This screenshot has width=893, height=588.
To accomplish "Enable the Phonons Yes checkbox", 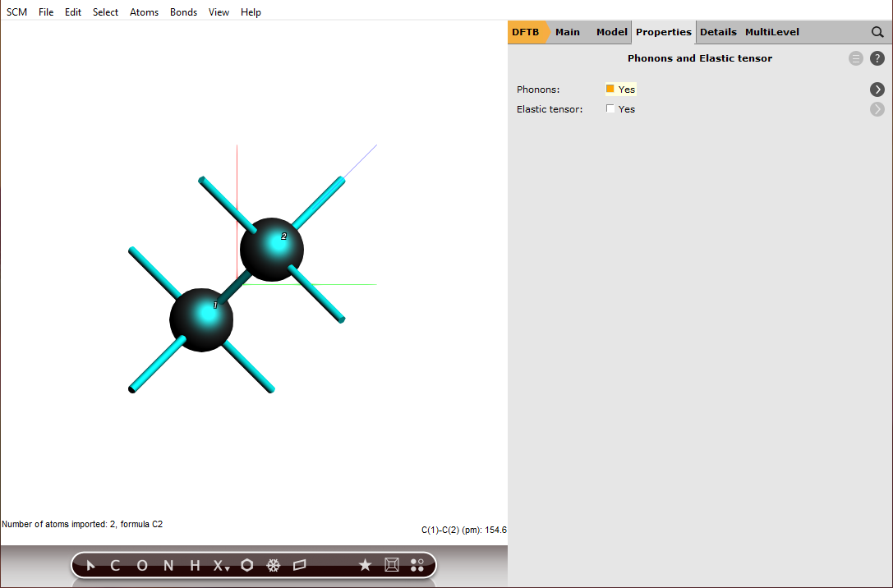I will 610,89.
